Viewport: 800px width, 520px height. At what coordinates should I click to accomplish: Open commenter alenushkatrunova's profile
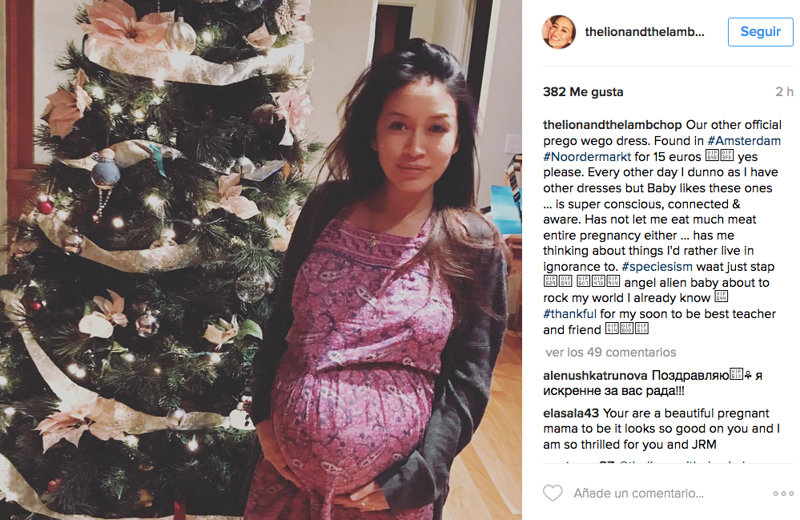click(x=595, y=376)
